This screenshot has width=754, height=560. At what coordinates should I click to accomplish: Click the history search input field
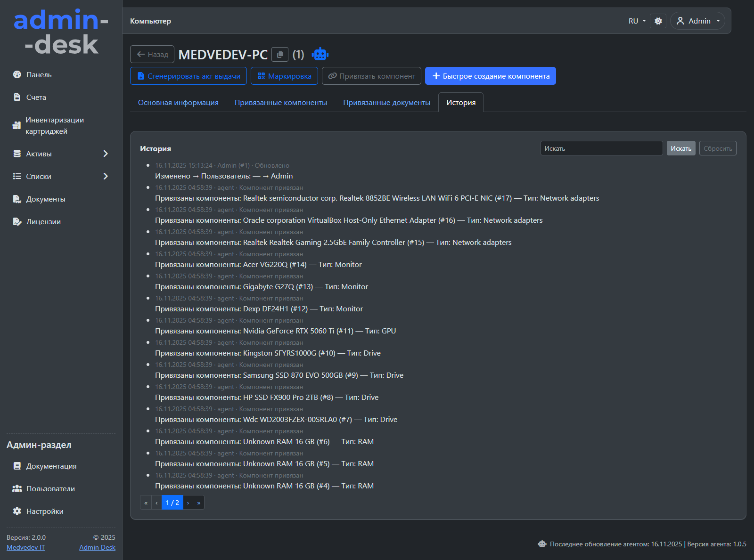click(x=601, y=148)
